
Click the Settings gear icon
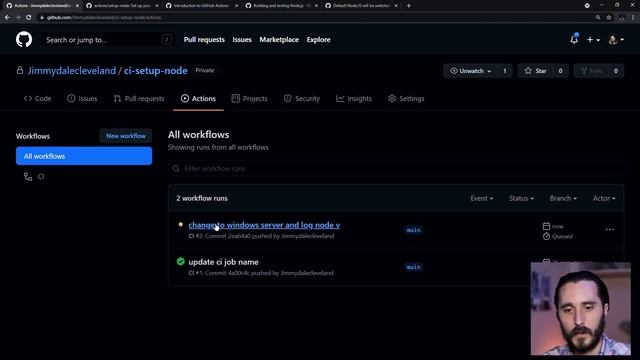coord(392,98)
